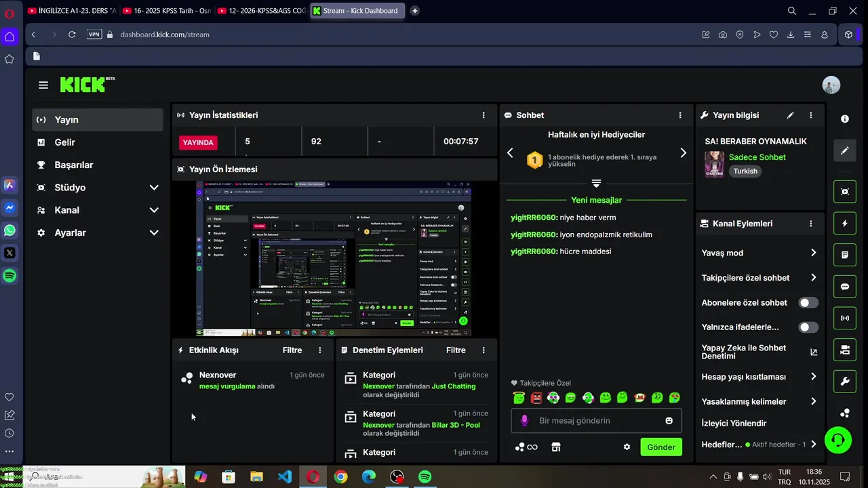Open File Explorer from the taskbar

257,477
